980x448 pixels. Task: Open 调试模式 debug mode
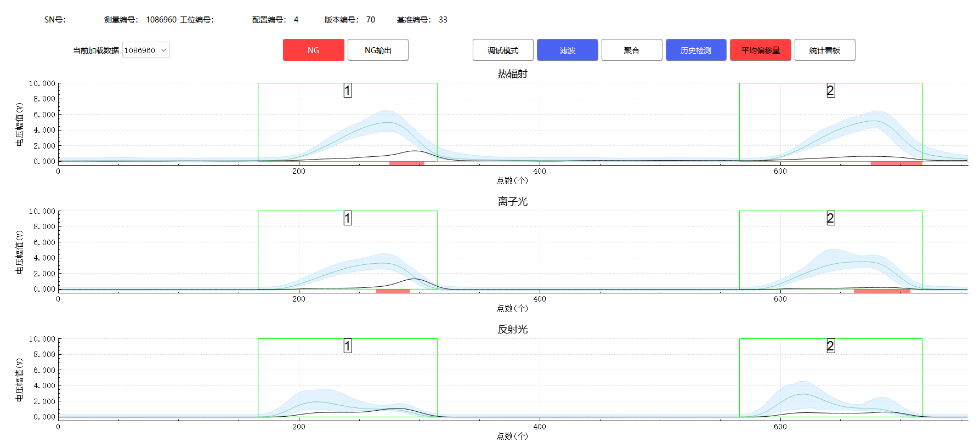pos(503,50)
